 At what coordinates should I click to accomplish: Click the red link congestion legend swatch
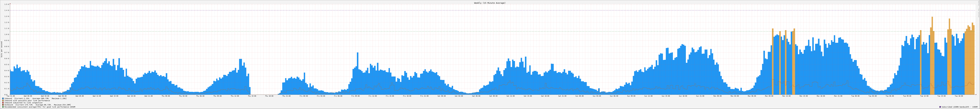pyautogui.click(x=3, y=103)
